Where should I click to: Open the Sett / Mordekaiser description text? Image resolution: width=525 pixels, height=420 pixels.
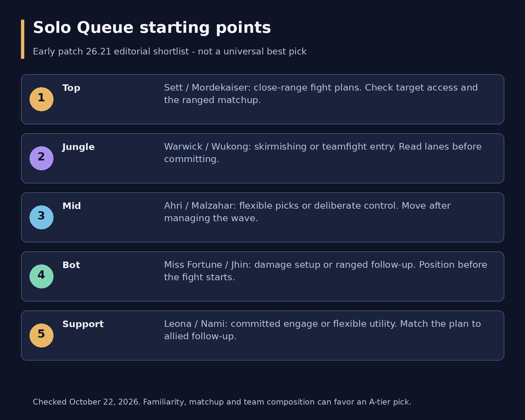pos(321,94)
